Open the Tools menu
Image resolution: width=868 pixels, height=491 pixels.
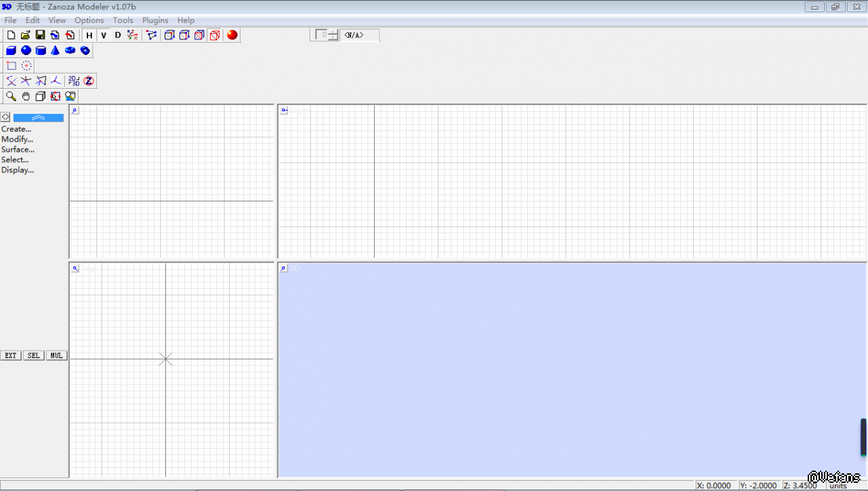point(123,20)
